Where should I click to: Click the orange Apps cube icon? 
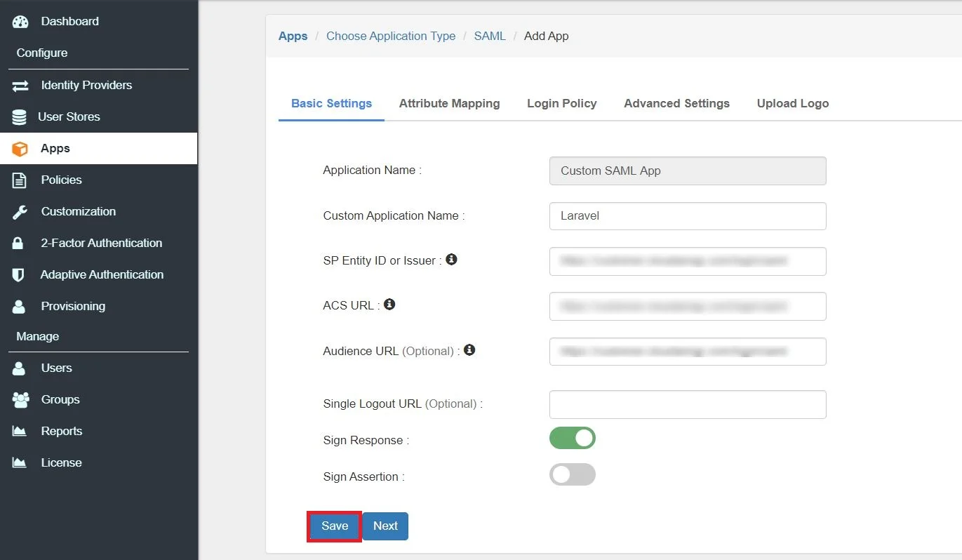20,149
